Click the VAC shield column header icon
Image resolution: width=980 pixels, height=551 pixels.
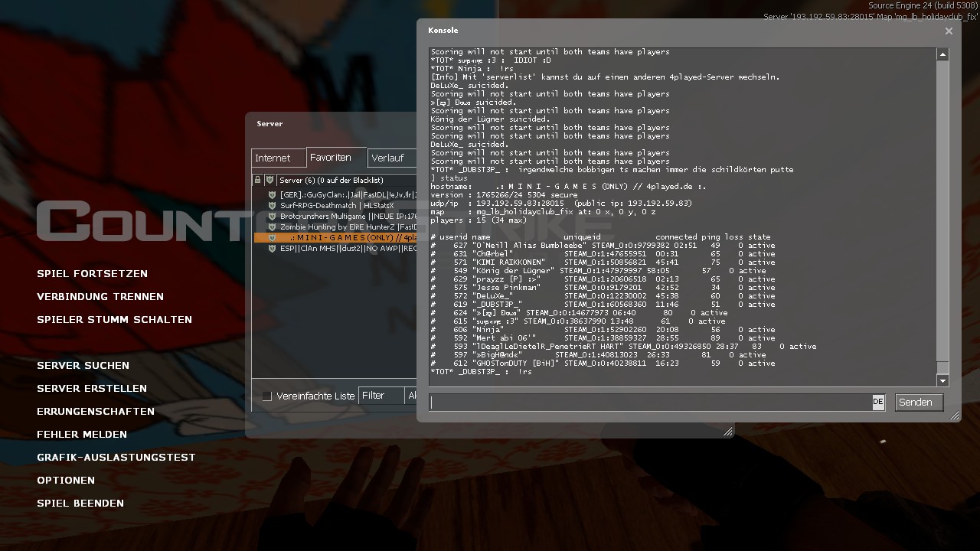pyautogui.click(x=269, y=181)
